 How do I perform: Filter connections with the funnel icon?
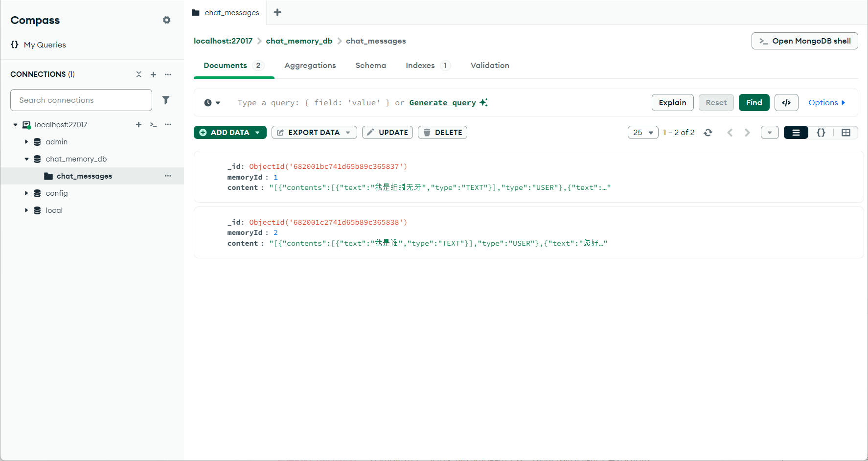(166, 100)
